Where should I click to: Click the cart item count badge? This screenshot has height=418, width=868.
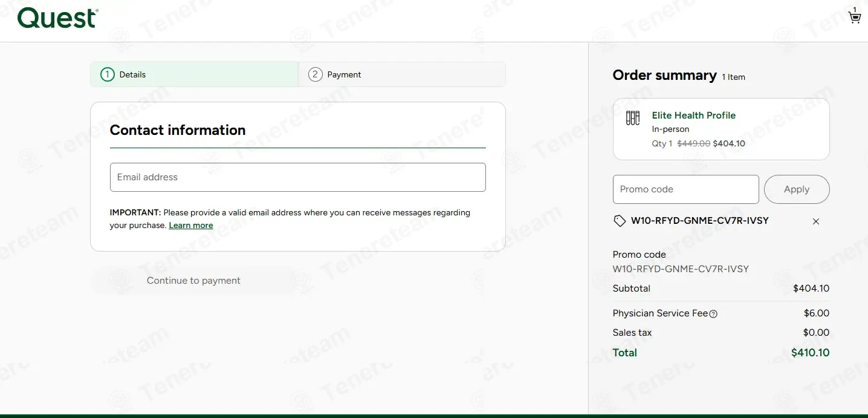pos(855,9)
